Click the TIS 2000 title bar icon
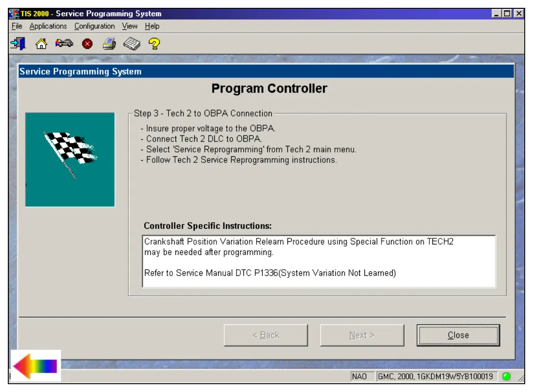The height and width of the screenshot is (392, 533). (14, 14)
